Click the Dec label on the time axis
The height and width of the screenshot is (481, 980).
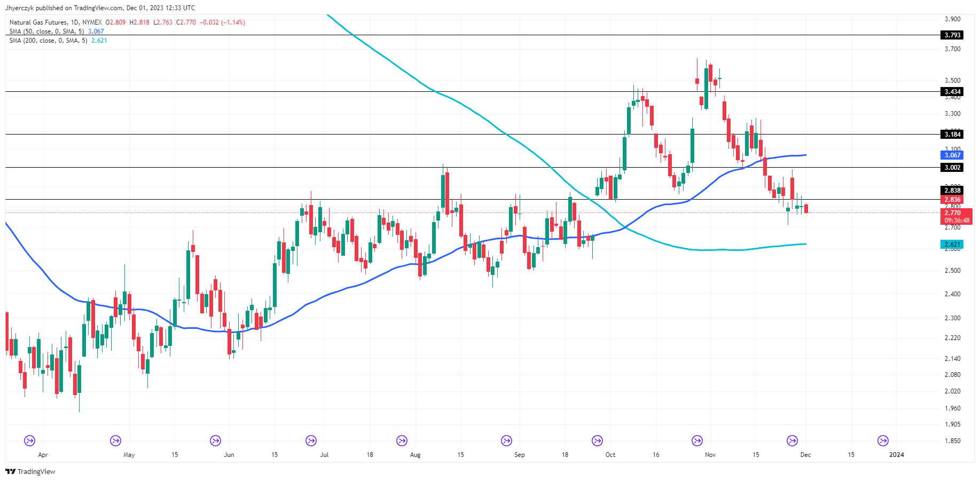805,455
